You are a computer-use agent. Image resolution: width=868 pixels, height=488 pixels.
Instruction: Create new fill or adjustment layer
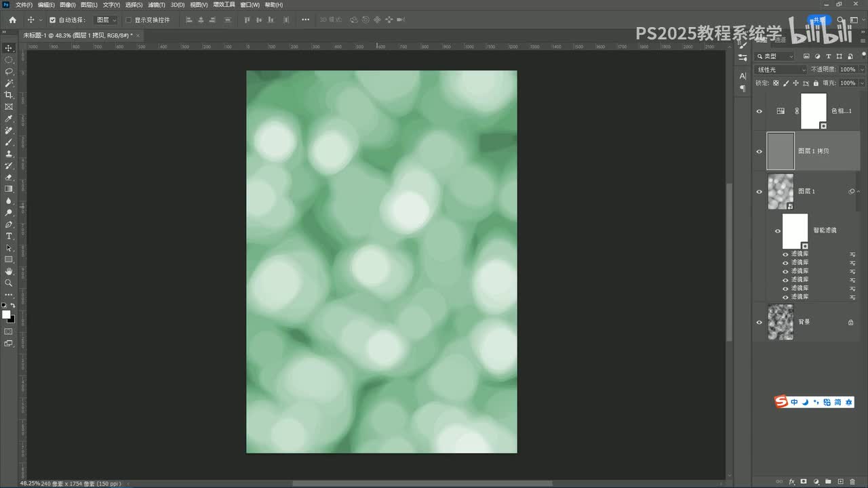point(816,482)
